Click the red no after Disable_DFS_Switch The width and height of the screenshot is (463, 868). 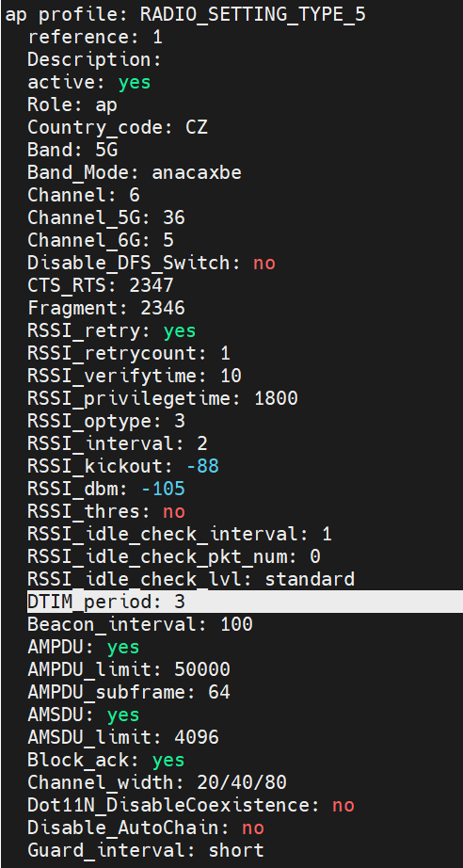click(264, 263)
